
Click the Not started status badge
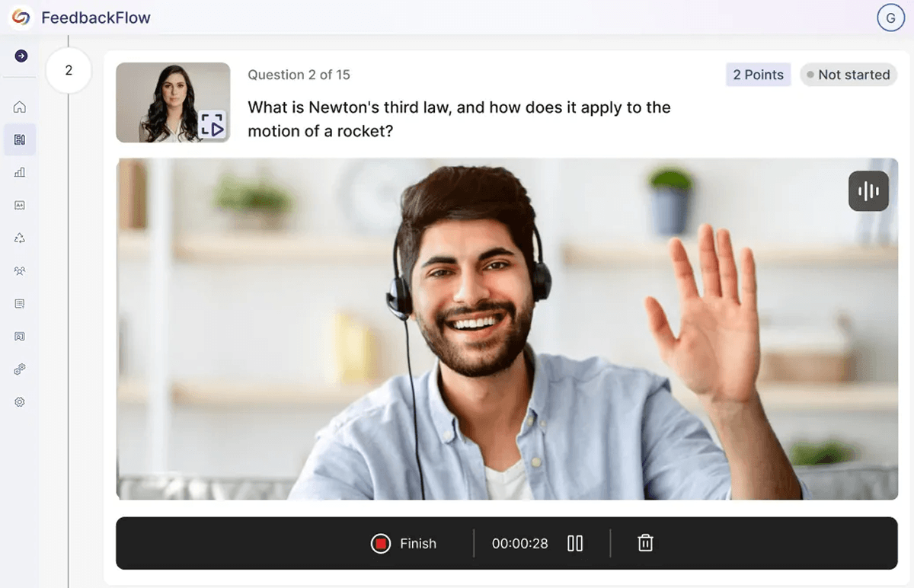tap(848, 75)
